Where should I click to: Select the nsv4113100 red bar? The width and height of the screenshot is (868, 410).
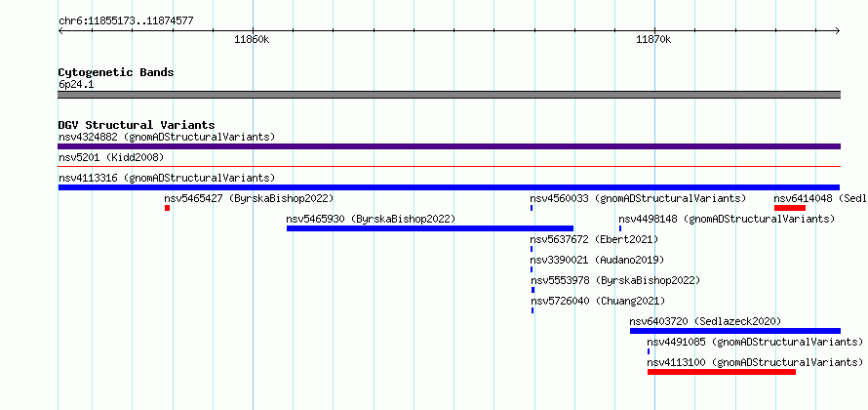point(722,372)
